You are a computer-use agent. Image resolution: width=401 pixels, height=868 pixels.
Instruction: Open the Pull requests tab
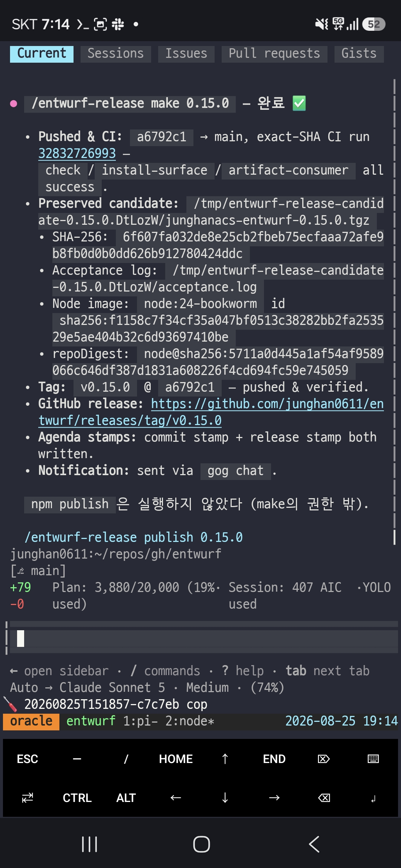point(274,54)
